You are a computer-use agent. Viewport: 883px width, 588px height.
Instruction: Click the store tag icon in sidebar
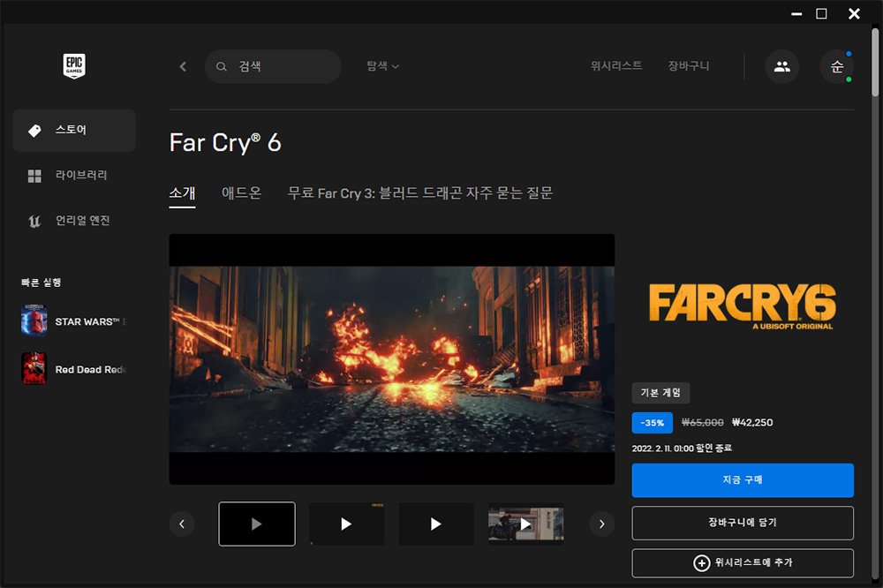(x=34, y=131)
